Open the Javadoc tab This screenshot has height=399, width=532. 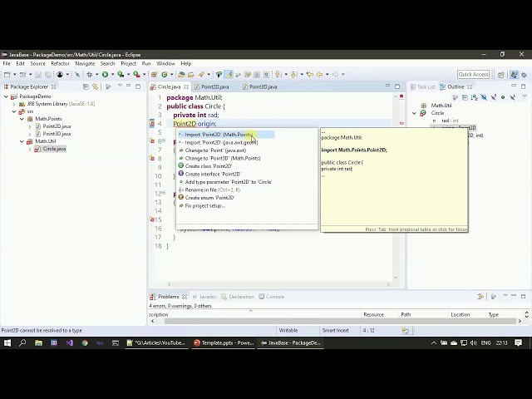tap(204, 297)
